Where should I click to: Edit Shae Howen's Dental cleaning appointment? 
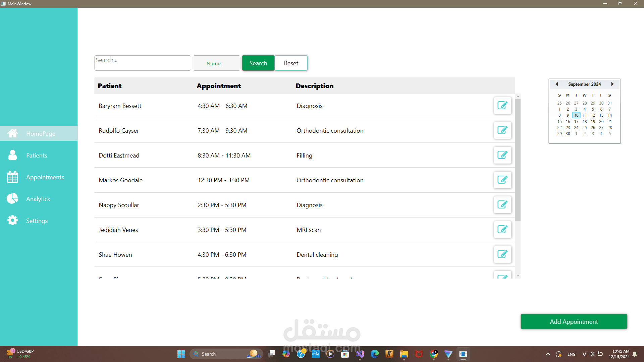[x=502, y=254]
